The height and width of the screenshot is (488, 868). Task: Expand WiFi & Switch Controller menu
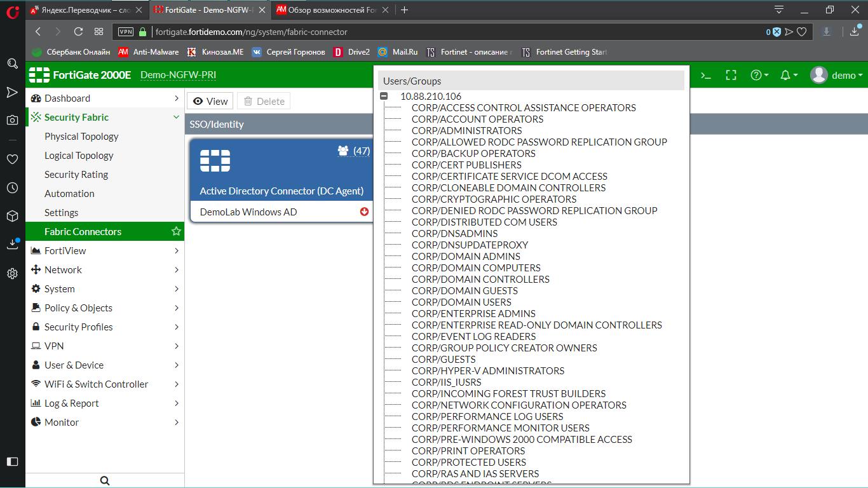[105, 384]
